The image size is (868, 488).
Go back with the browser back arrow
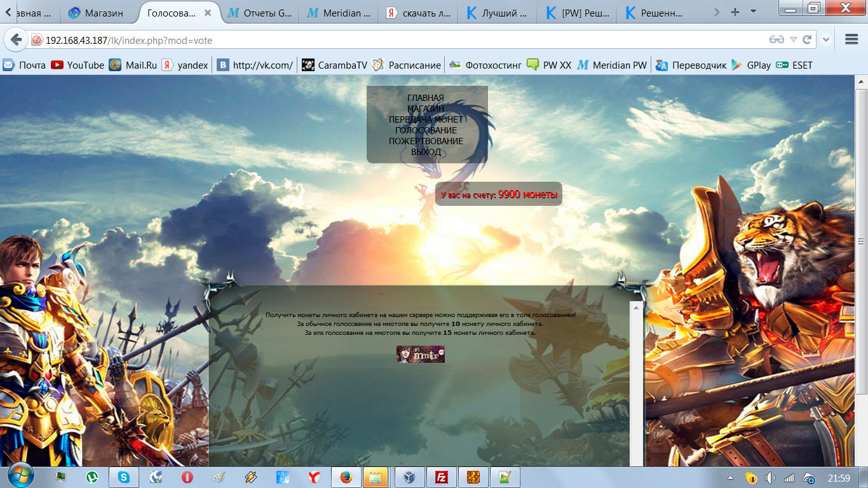(16, 39)
